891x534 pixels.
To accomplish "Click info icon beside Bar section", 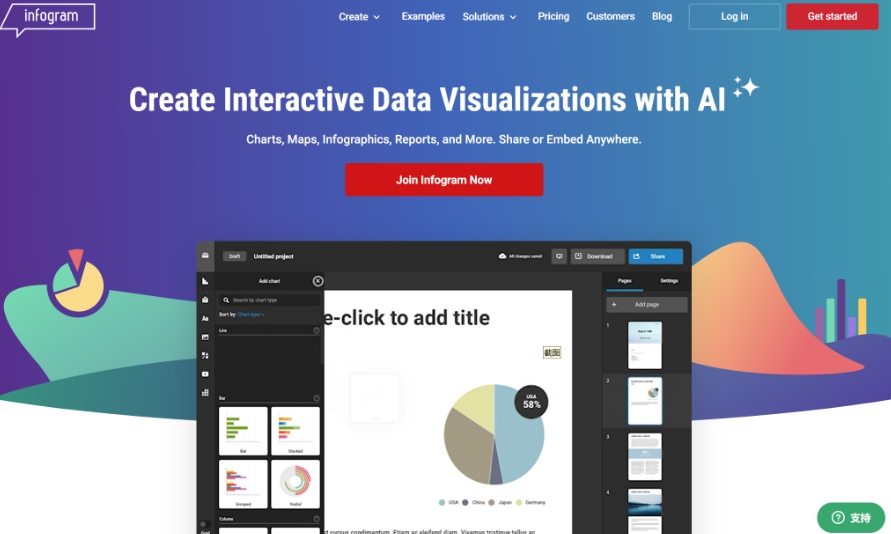I will click(x=317, y=398).
